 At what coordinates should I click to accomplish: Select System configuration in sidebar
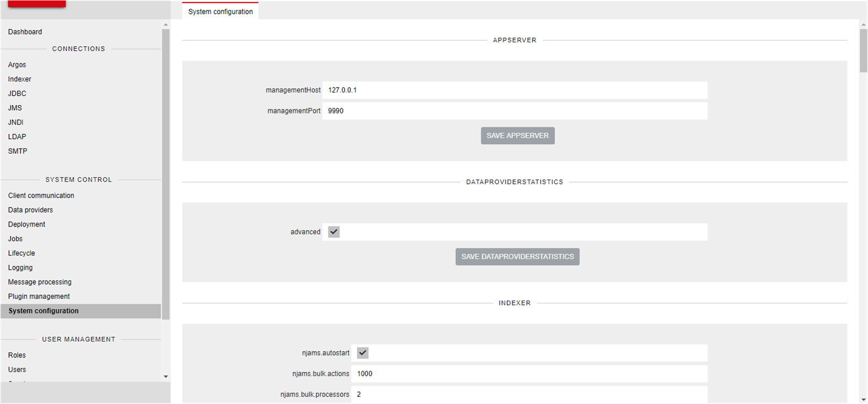[x=81, y=311]
